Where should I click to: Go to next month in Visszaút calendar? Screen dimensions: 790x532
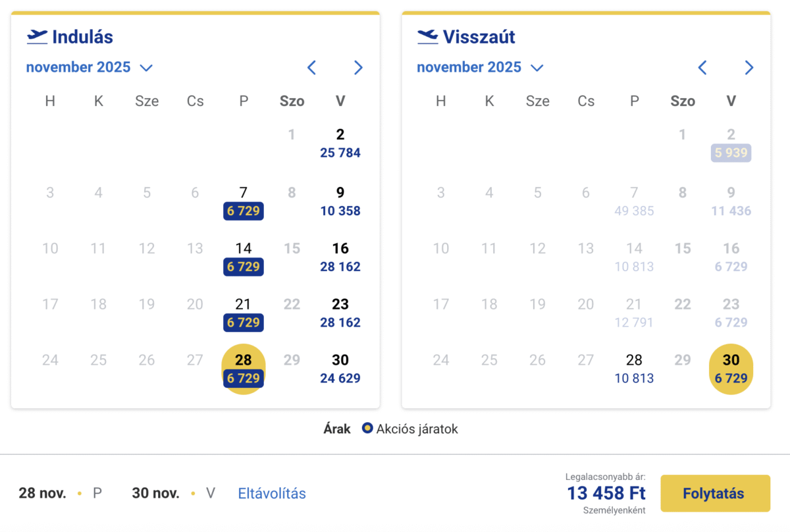[749, 67]
